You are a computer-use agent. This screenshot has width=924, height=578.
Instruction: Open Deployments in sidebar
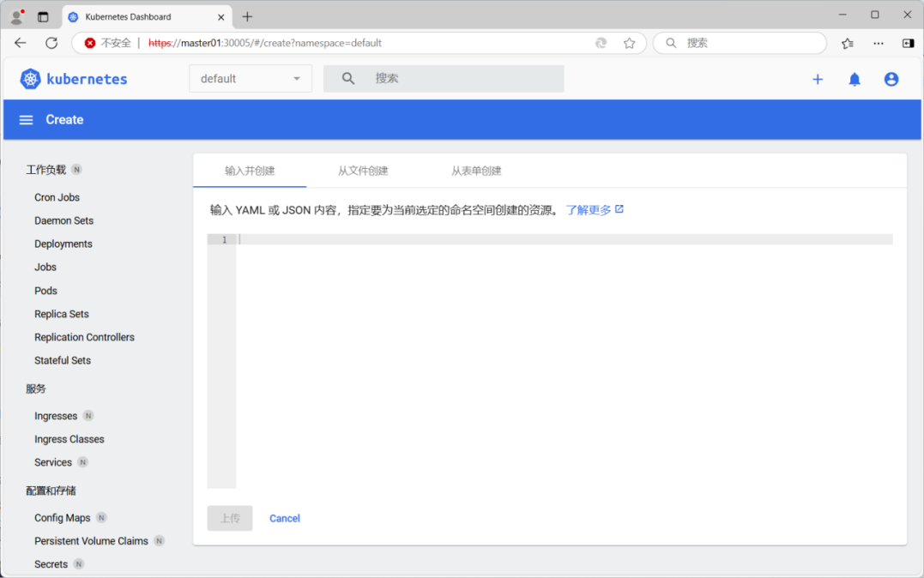(63, 244)
